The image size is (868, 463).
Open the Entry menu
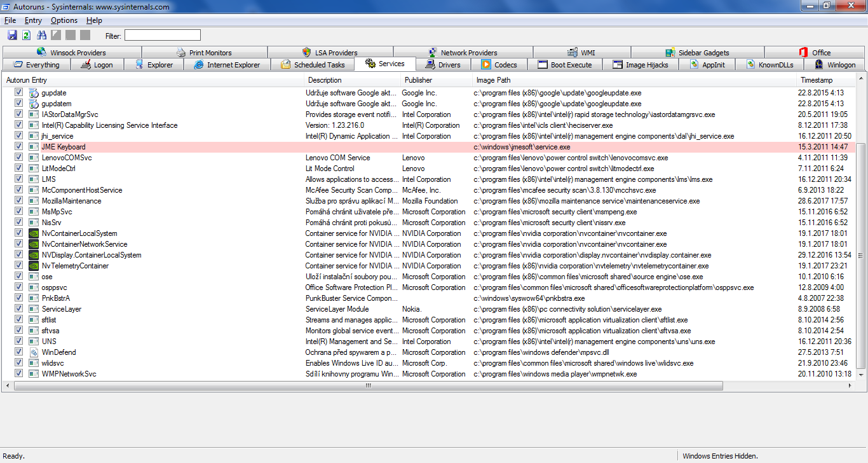pos(33,20)
